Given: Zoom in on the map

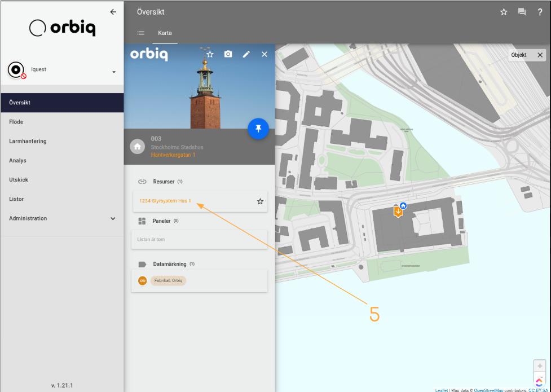Looking at the screenshot, I should coord(540,365).
